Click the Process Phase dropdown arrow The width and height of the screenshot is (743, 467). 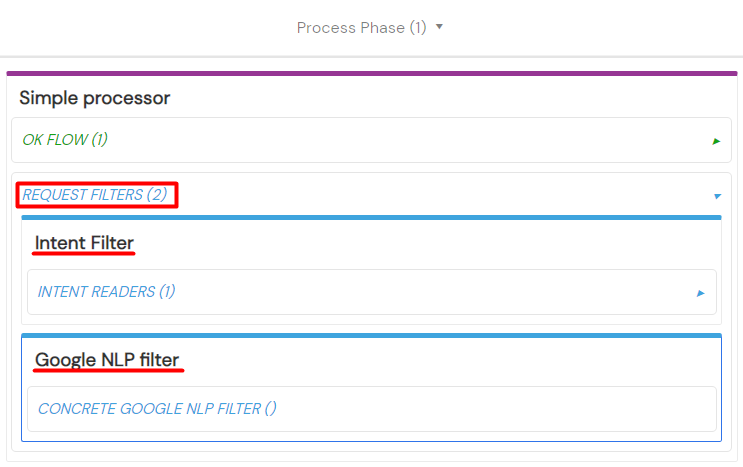[439, 27]
